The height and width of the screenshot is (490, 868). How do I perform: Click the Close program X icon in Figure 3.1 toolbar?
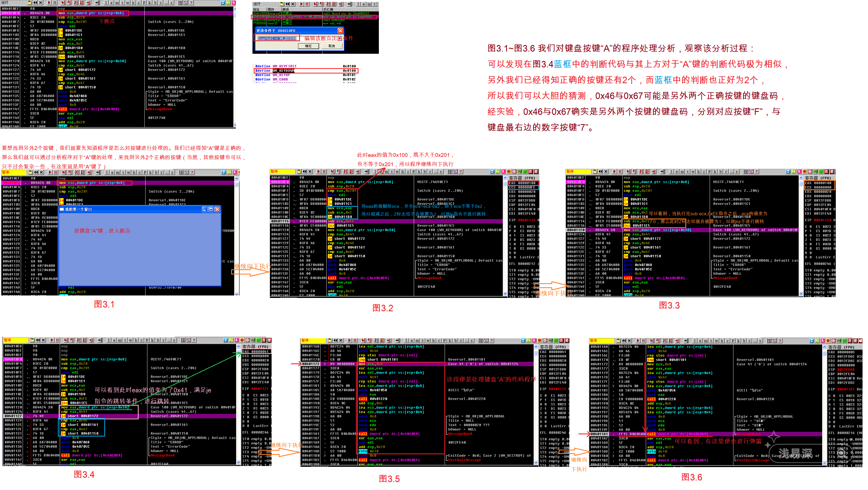(x=42, y=172)
